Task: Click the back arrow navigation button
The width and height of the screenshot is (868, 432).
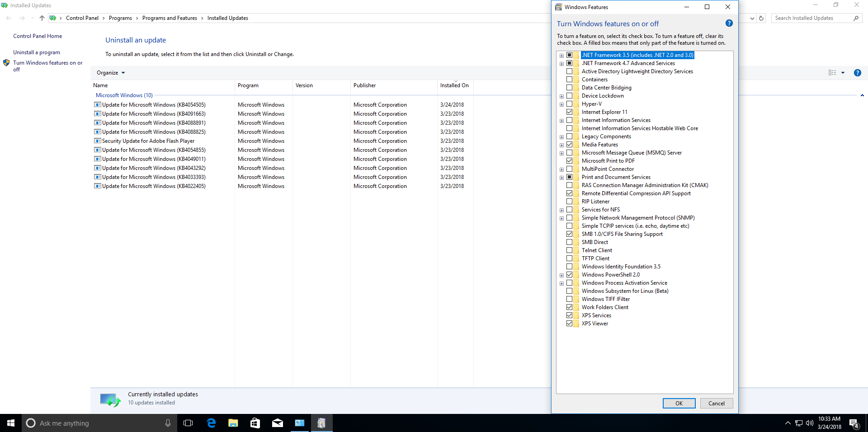Action: click(x=9, y=18)
